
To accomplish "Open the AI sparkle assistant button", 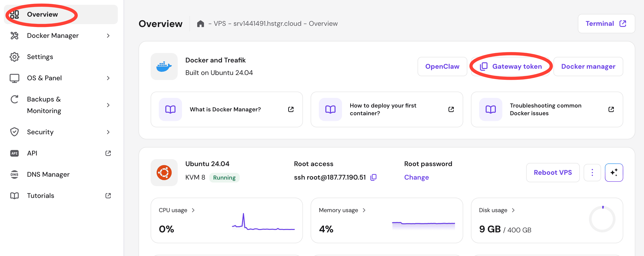I will 614,173.
